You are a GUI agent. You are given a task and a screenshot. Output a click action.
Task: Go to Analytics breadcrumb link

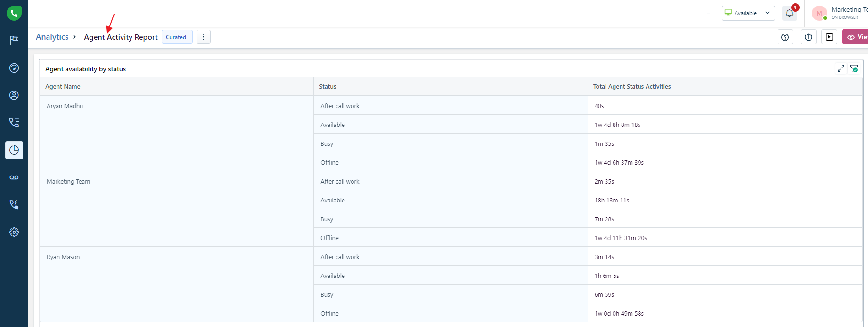point(52,37)
